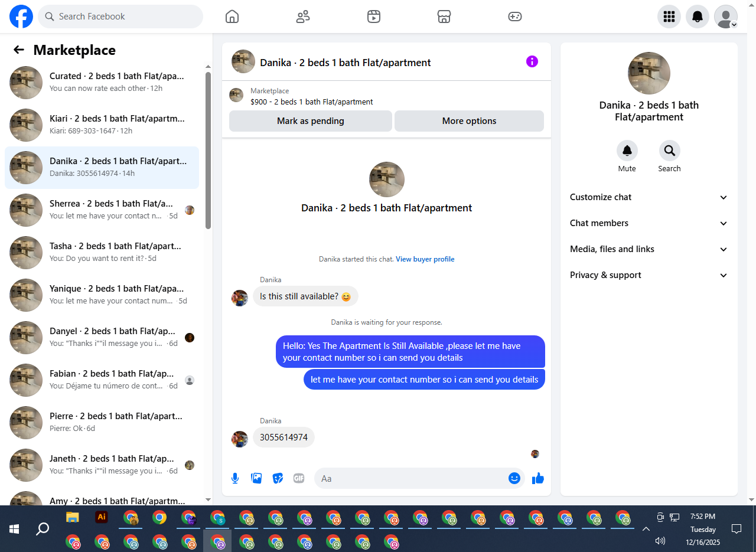The image size is (756, 552).
Task: Open File Explorer from the taskbar
Action: [x=73, y=518]
